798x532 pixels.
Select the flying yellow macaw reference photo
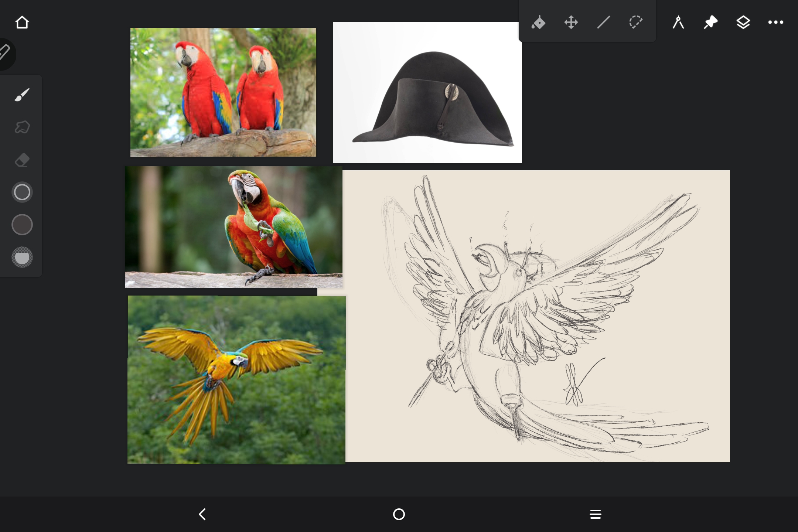[236, 380]
